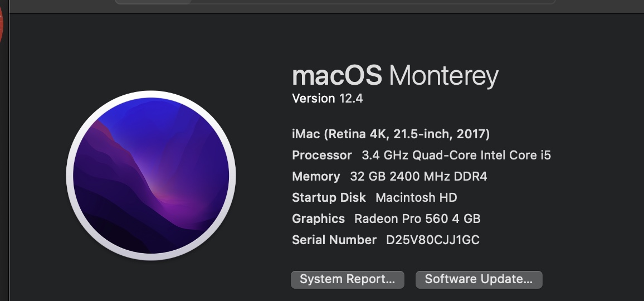The image size is (644, 301).
Task: Click the 3.4 GHz Quad-Core Intel Core i5 value
Action: [x=456, y=156]
